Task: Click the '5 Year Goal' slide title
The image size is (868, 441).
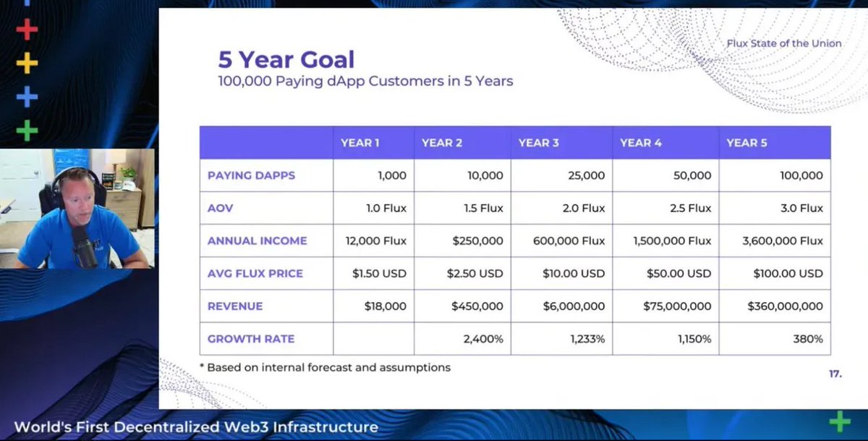Action: pyautogui.click(x=286, y=59)
